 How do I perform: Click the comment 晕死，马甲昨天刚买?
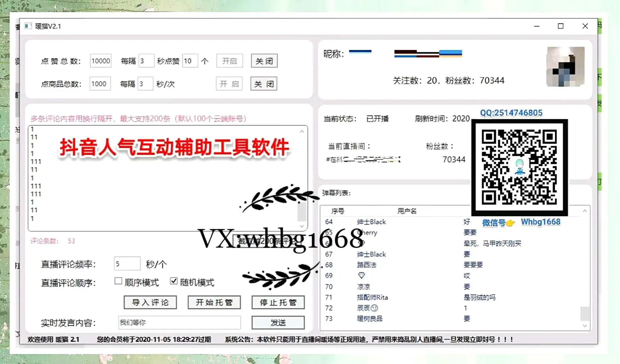tap(492, 243)
